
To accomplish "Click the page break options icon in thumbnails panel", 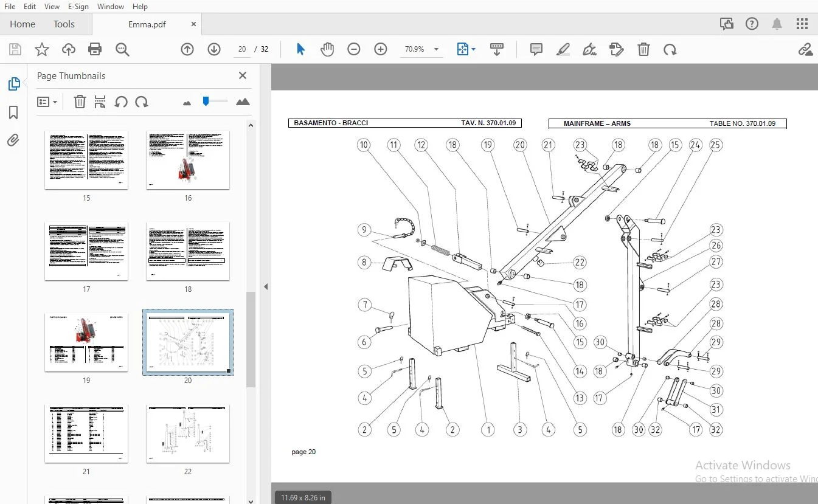I will 100,102.
